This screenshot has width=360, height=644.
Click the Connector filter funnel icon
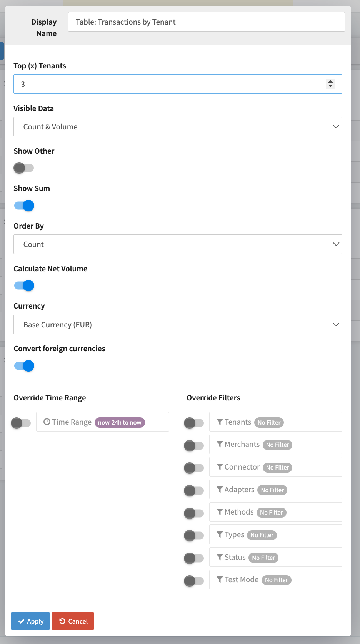pyautogui.click(x=220, y=467)
